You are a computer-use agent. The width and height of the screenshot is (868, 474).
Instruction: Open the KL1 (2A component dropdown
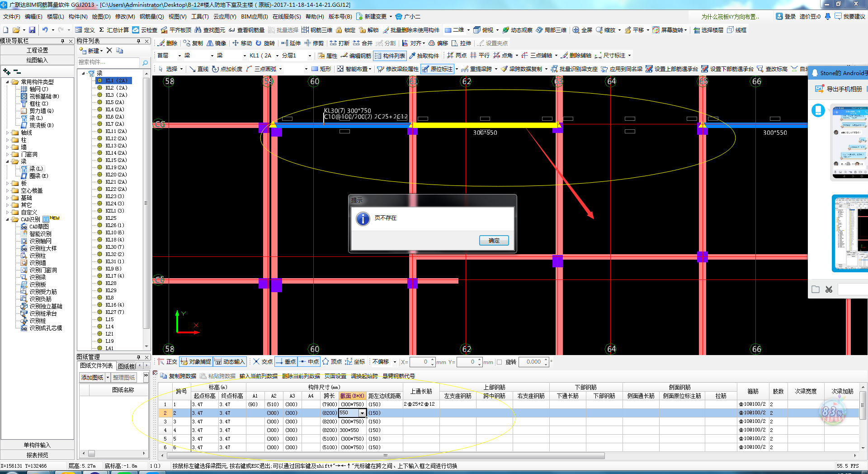pos(277,56)
